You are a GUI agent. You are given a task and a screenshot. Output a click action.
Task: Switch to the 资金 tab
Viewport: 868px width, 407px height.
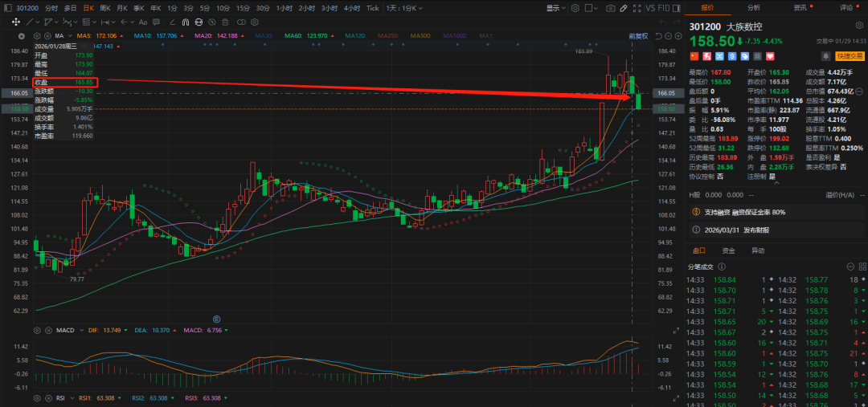tap(728, 250)
